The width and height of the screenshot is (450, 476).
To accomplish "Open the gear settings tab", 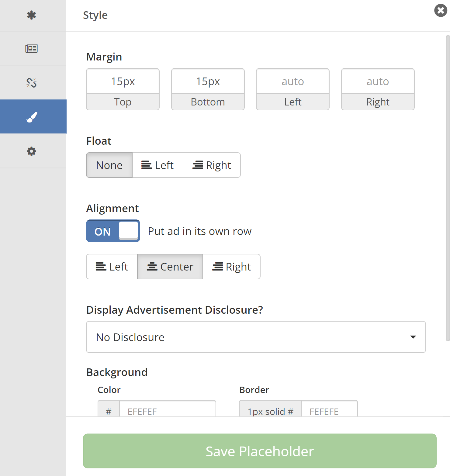I will click(x=32, y=151).
